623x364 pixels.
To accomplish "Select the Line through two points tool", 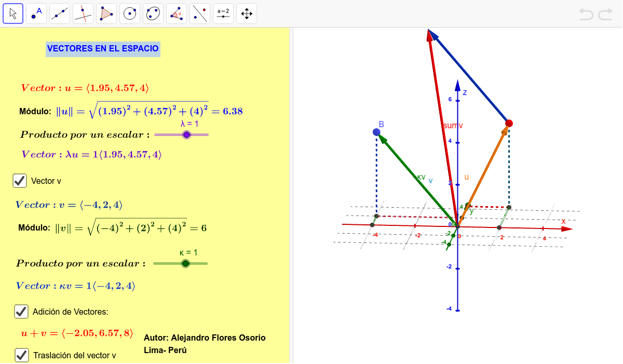I will click(x=60, y=14).
